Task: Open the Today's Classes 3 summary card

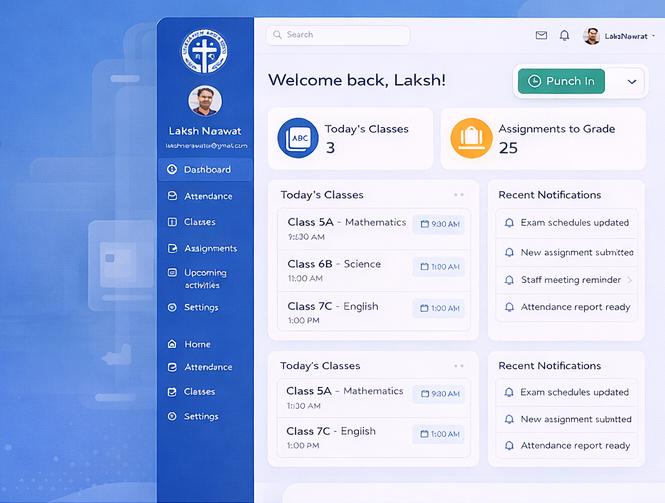Action: pos(351,138)
